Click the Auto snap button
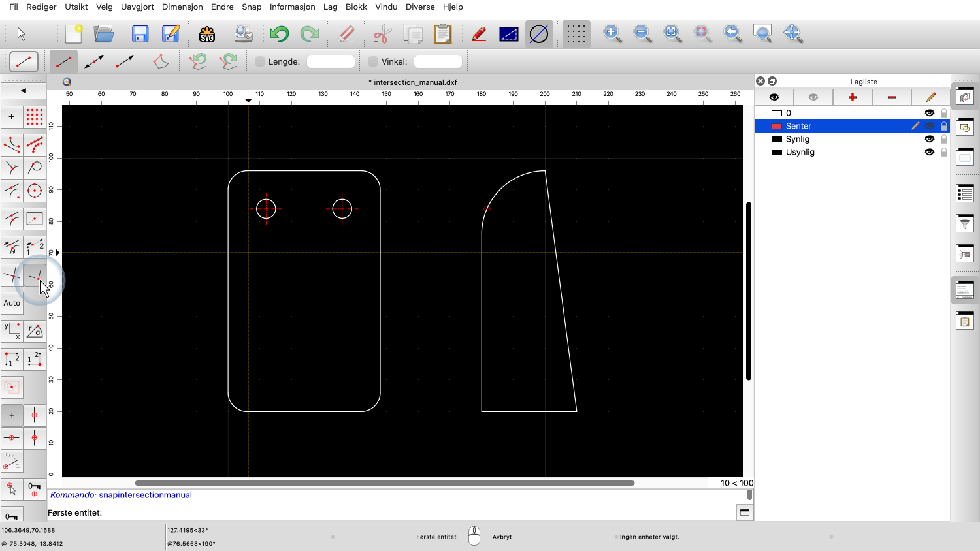This screenshot has height=551, width=980. pyautogui.click(x=12, y=303)
